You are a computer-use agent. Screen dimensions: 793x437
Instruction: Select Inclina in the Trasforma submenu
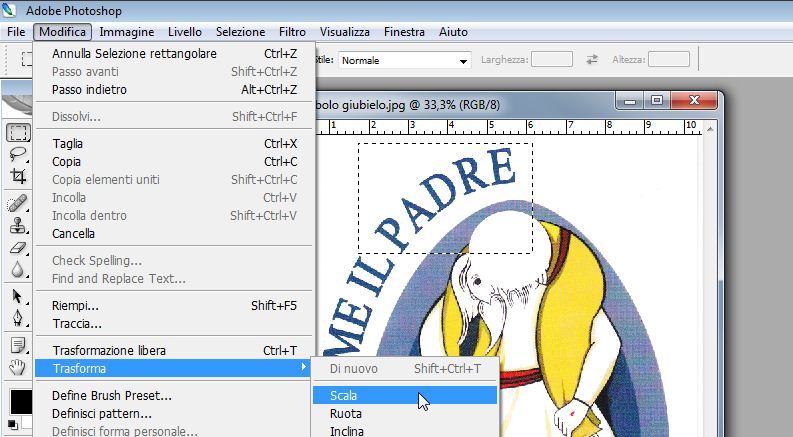(x=405, y=431)
